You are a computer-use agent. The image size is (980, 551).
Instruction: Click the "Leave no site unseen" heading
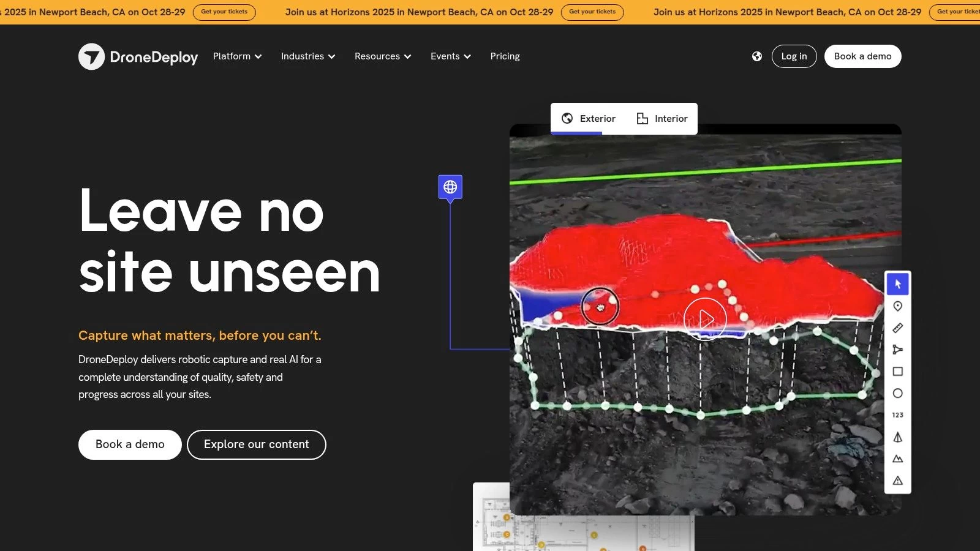(x=230, y=241)
